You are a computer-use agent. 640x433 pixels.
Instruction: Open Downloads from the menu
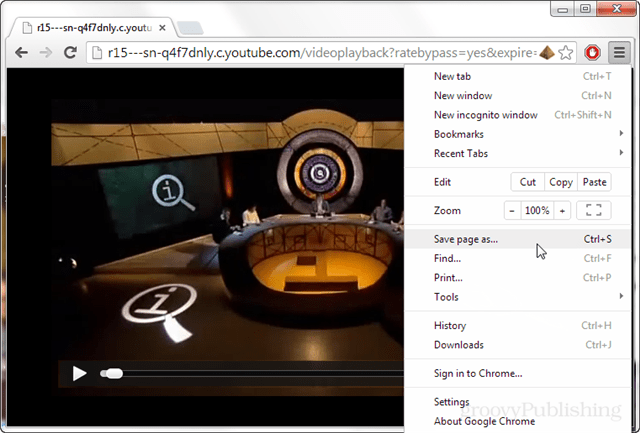point(517,344)
